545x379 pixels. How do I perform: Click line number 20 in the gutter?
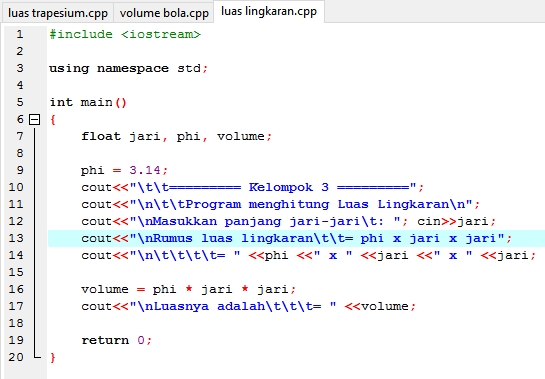tap(16, 357)
